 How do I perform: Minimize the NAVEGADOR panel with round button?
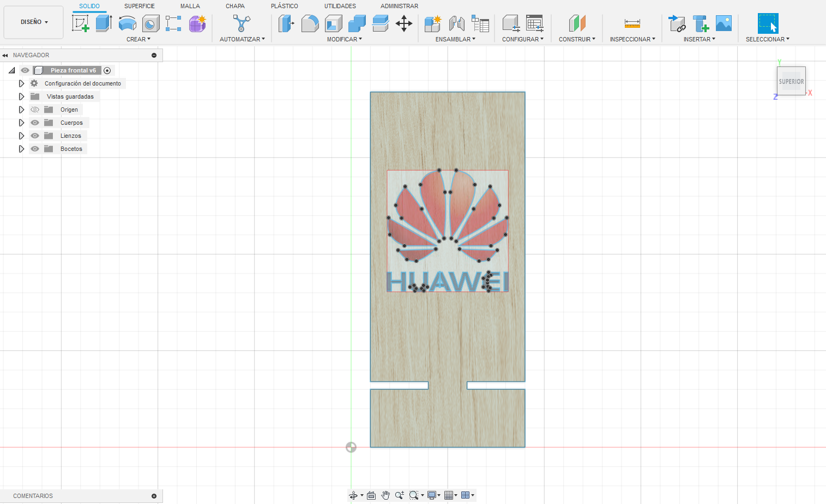point(154,55)
